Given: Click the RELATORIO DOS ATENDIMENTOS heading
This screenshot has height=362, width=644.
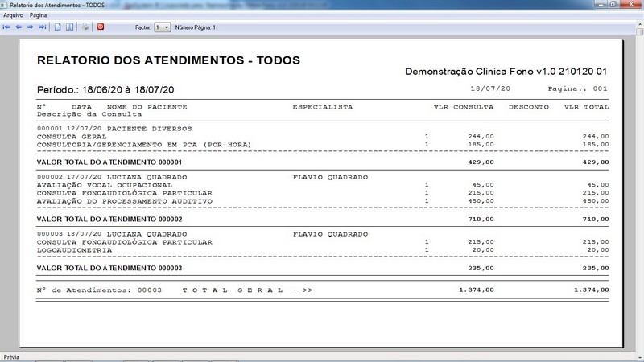Looking at the screenshot, I should pyautogui.click(x=168, y=60).
